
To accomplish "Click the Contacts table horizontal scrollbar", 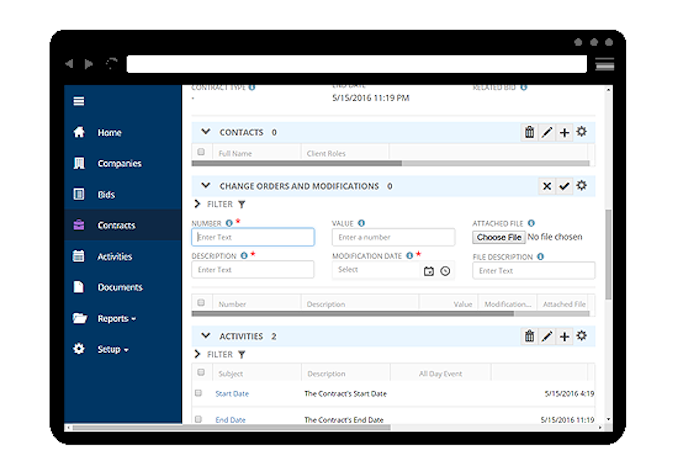I will (x=297, y=163).
